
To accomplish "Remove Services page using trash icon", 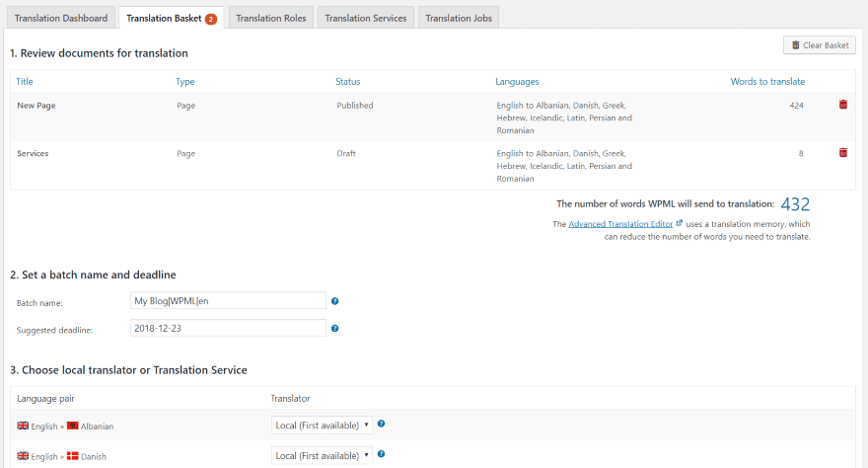I will pos(842,153).
